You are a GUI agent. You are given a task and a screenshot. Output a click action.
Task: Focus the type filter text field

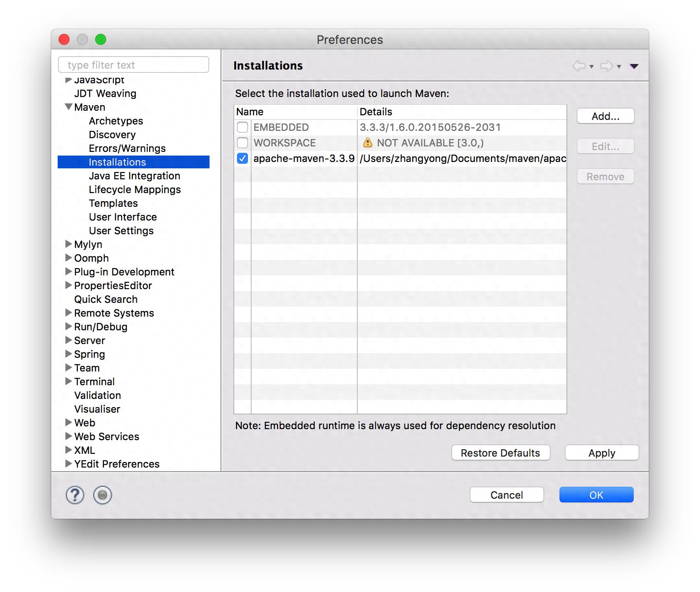pos(134,65)
